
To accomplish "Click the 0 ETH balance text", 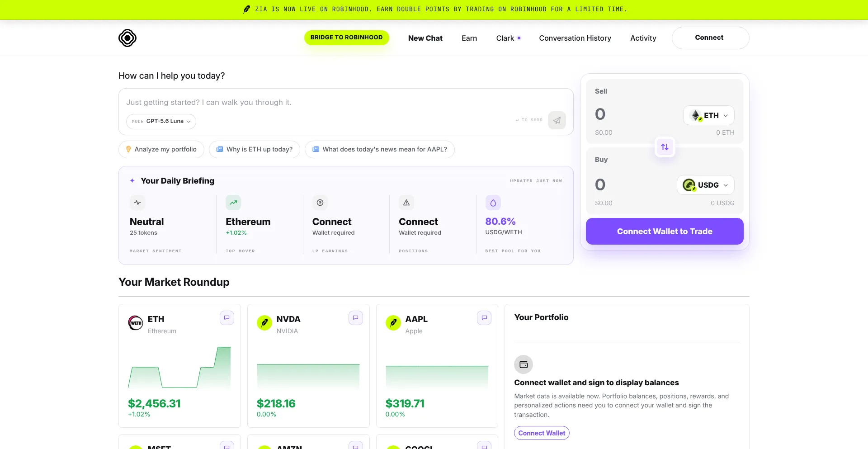I will click(x=725, y=132).
